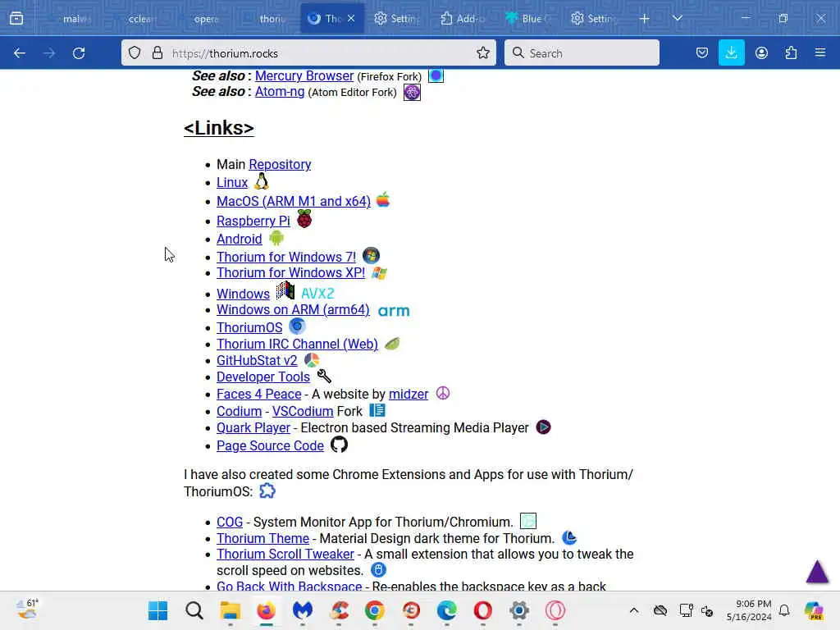Focus the Search box in toolbar
Viewport: 840px width, 630px height.
tap(582, 53)
